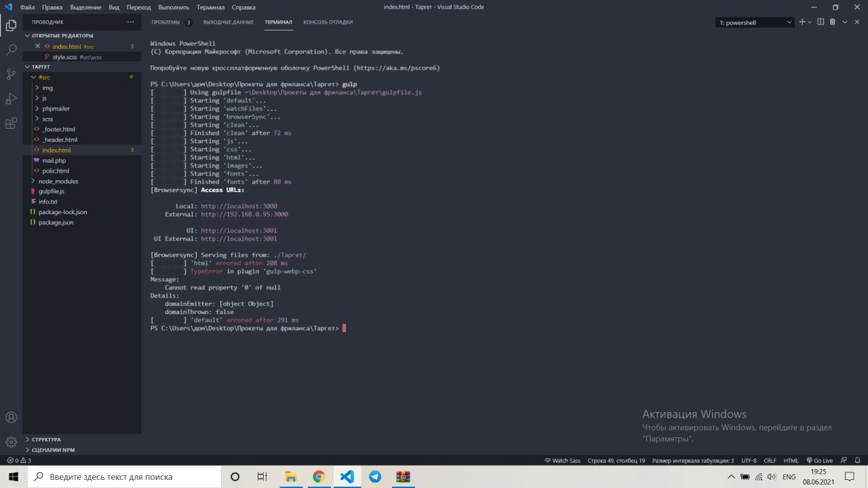Click HTML language mode indicator
Screen dimensions: 868x488
pos(791,460)
